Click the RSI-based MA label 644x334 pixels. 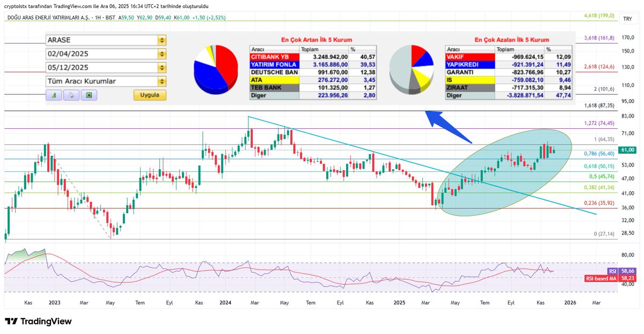click(601, 279)
